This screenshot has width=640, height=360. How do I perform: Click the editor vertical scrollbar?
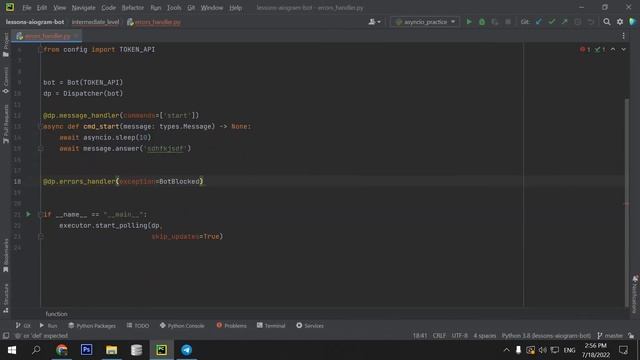[627, 202]
